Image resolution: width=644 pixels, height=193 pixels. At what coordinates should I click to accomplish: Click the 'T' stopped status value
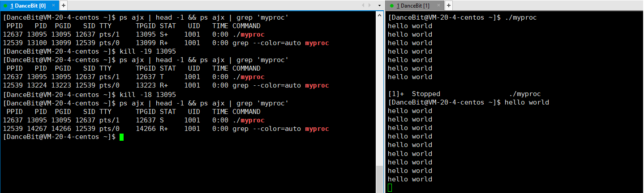click(162, 77)
